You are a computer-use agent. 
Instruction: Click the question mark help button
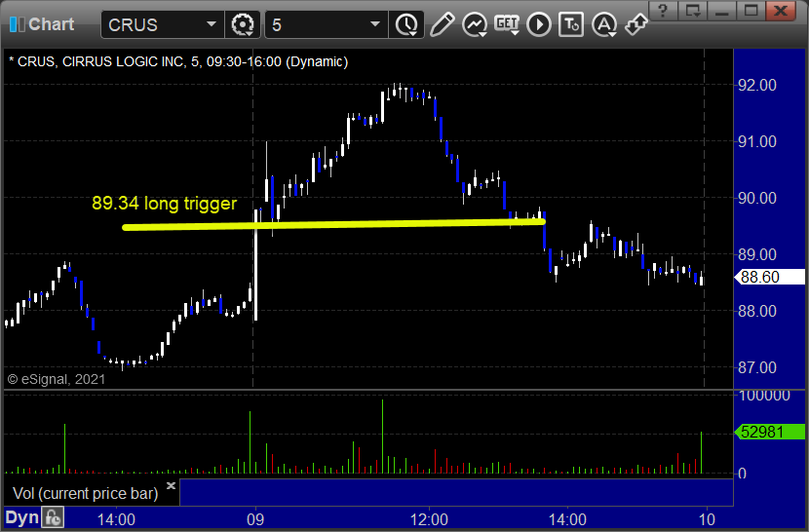(663, 11)
